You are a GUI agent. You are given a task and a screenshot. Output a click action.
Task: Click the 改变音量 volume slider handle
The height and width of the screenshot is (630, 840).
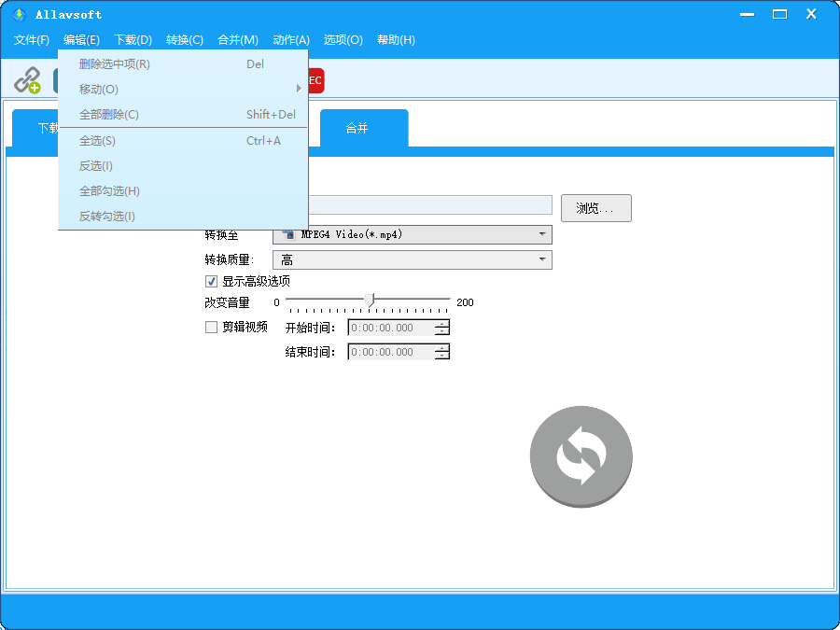coord(369,301)
